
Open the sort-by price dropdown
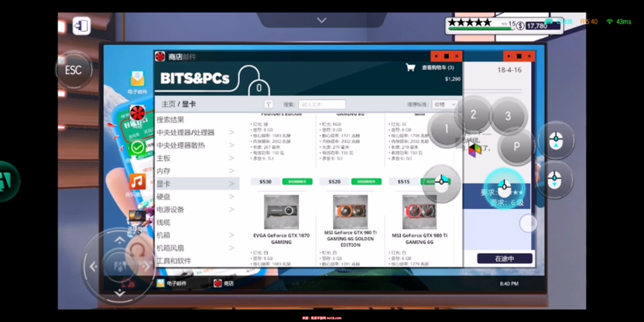pyautogui.click(x=444, y=104)
